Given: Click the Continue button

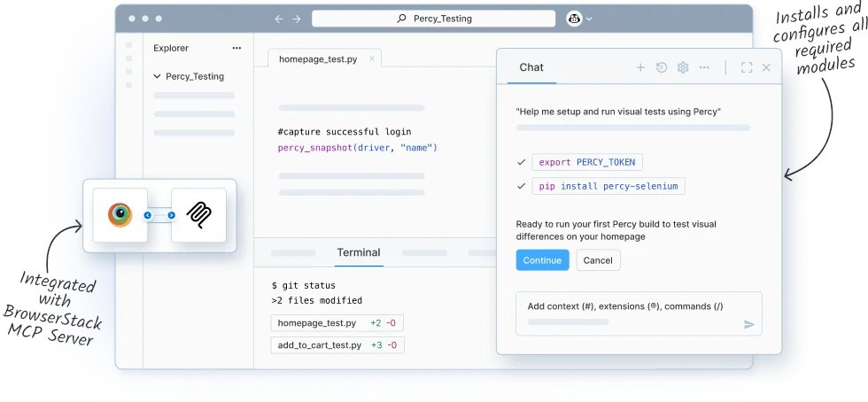Looking at the screenshot, I should pos(542,260).
